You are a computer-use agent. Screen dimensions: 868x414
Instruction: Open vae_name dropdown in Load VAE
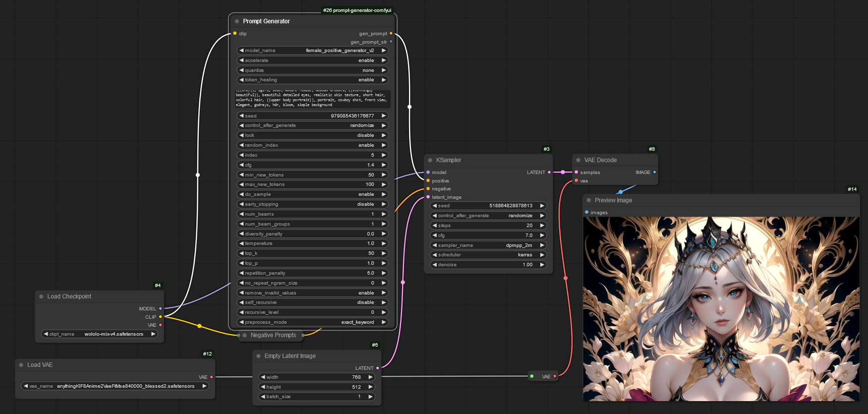tap(115, 386)
